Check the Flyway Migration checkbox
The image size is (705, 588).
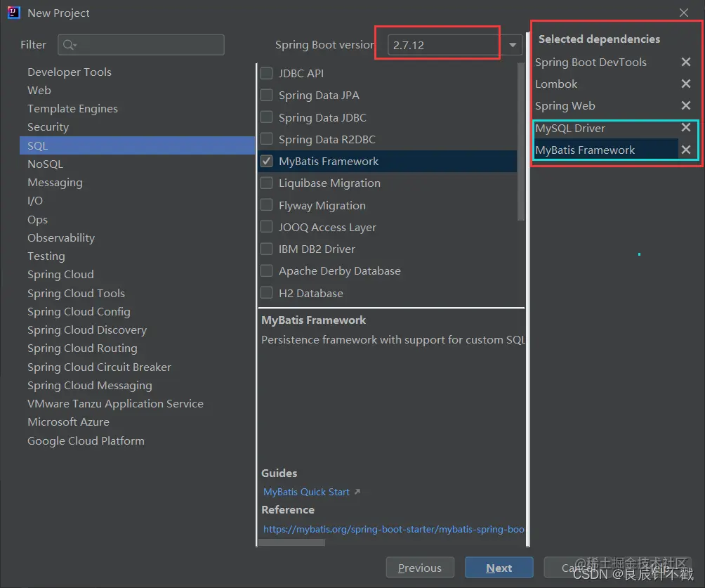click(x=267, y=205)
